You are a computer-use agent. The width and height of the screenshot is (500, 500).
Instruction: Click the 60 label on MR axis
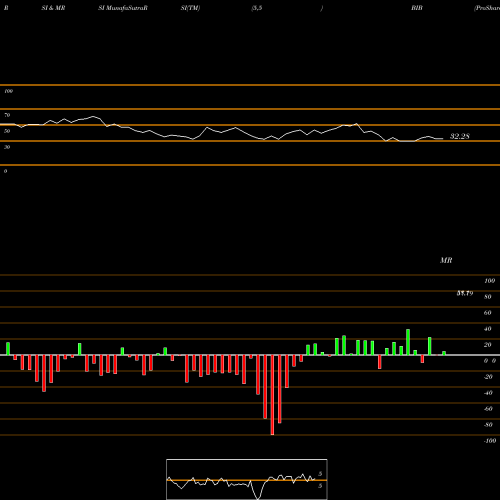pyautogui.click(x=488, y=313)
